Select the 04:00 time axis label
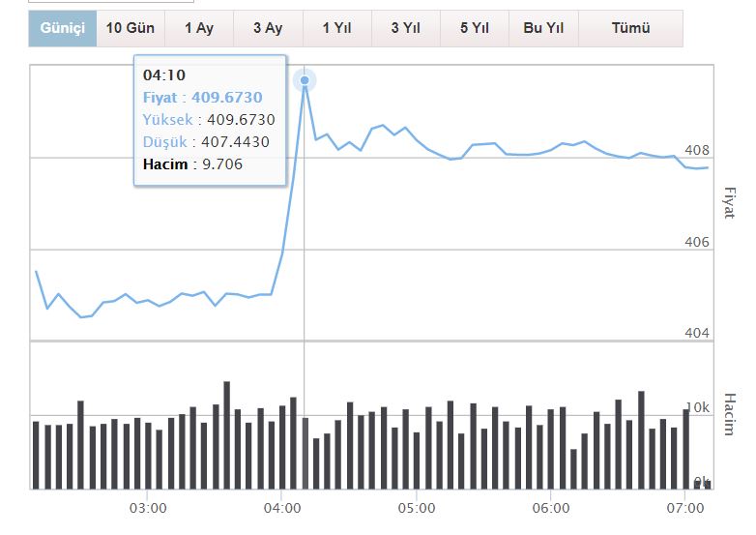 coord(280,507)
